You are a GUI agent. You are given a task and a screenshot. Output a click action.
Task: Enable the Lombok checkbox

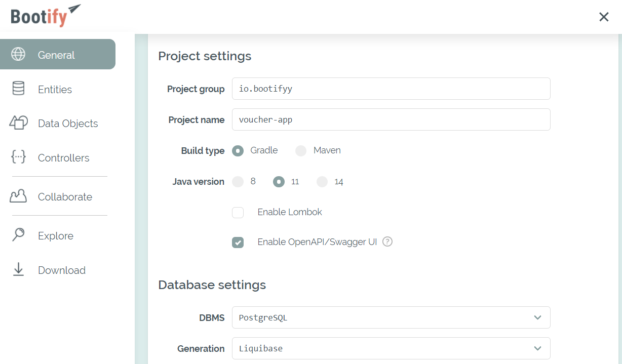pos(238,212)
